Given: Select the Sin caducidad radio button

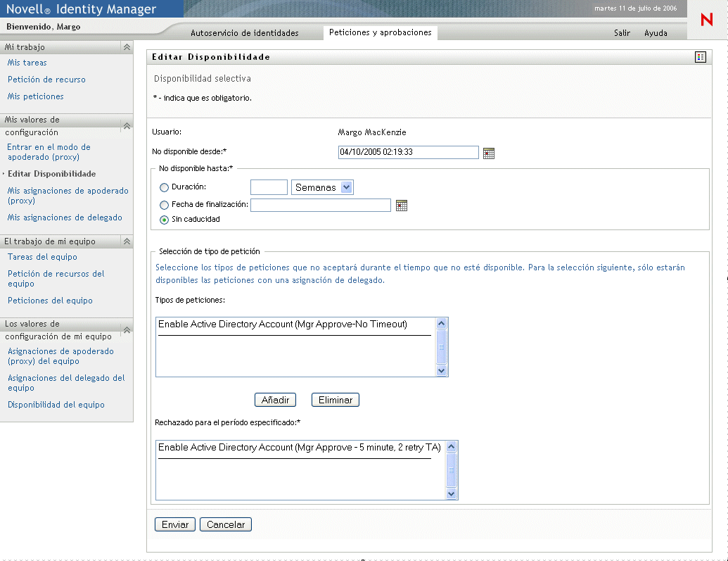Looking at the screenshot, I should click(x=164, y=220).
